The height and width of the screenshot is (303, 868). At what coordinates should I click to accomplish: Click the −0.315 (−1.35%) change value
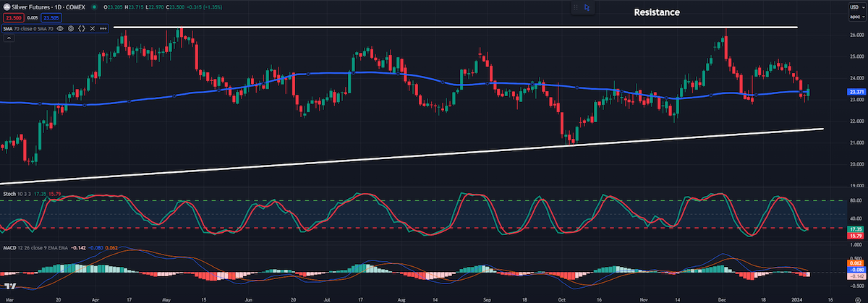[x=203, y=7]
